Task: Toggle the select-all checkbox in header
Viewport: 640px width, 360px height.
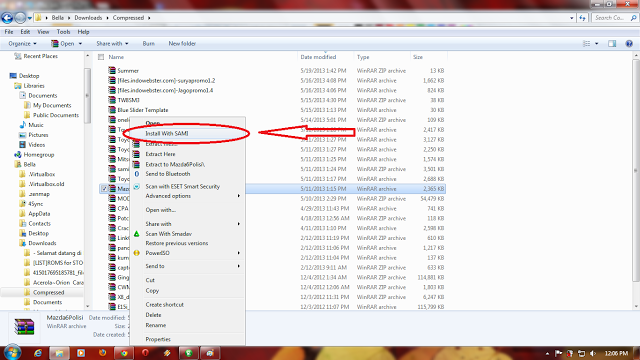Action: (x=101, y=57)
